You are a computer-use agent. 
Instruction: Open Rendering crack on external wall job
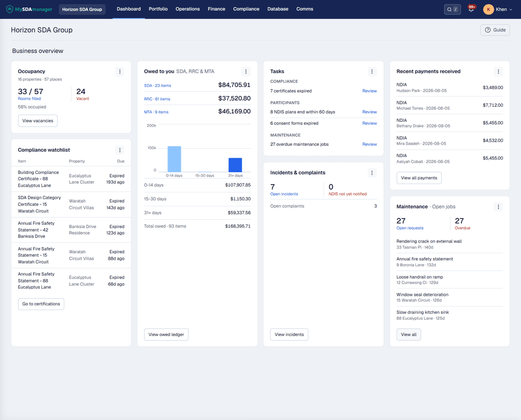450,244
